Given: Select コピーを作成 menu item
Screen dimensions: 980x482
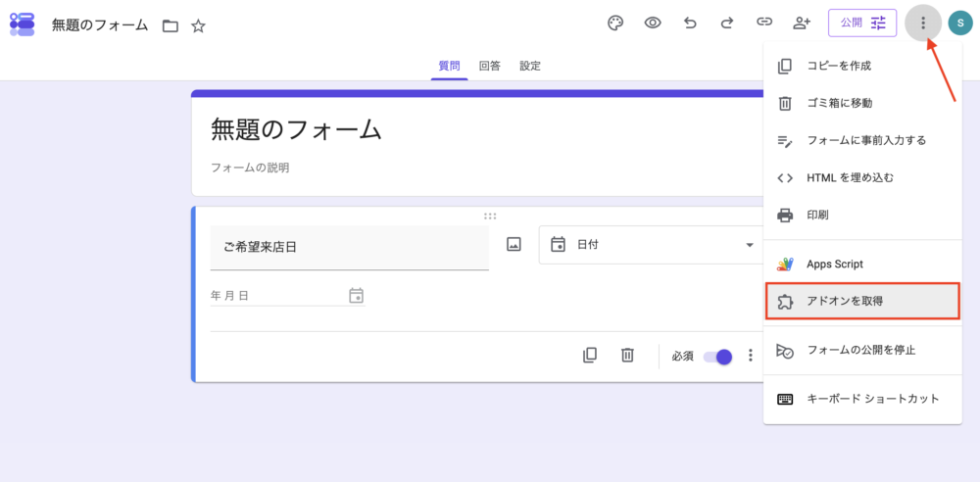Looking at the screenshot, I should [x=862, y=67].
